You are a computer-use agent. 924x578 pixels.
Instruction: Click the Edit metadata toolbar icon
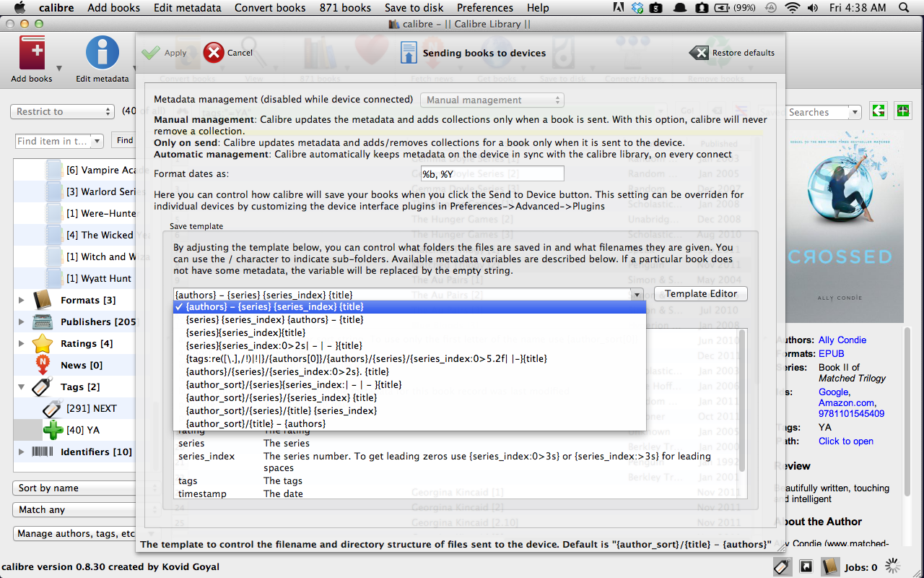[x=103, y=53]
